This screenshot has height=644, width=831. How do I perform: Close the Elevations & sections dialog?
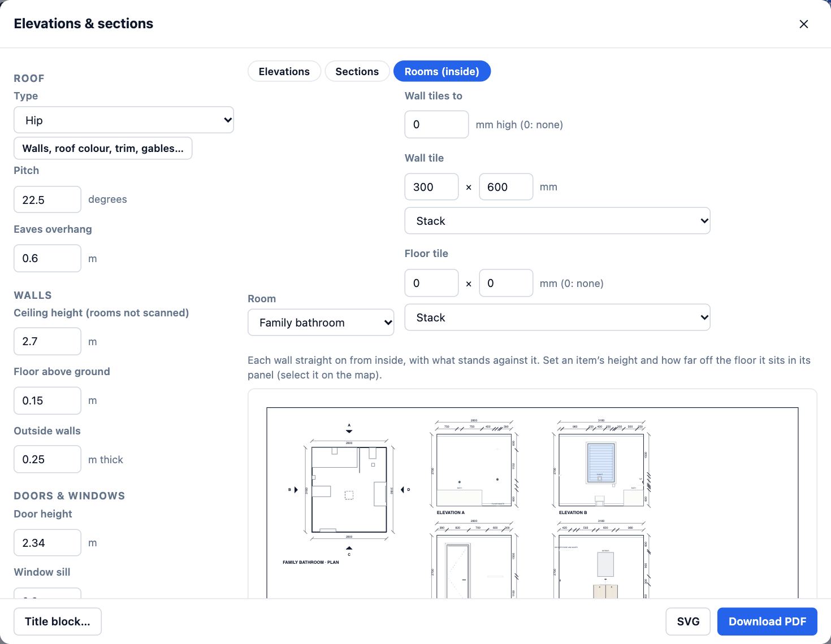point(804,24)
